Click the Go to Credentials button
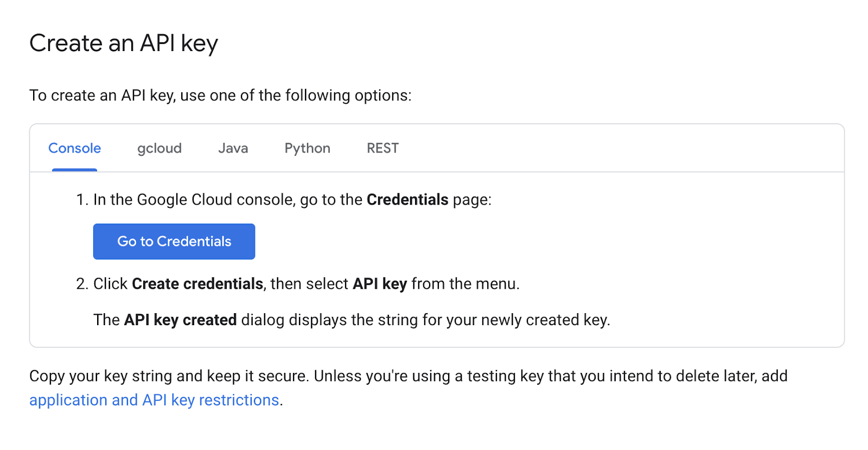868x450 pixels. point(174,241)
